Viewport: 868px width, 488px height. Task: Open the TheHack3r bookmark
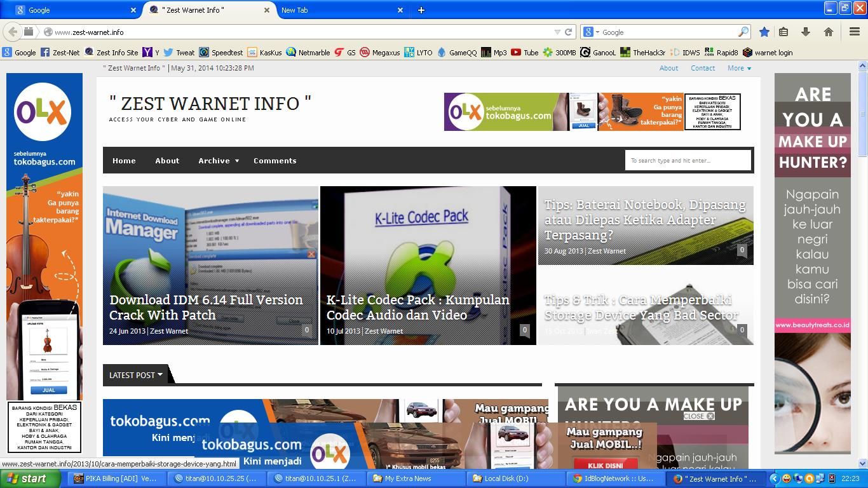click(643, 53)
